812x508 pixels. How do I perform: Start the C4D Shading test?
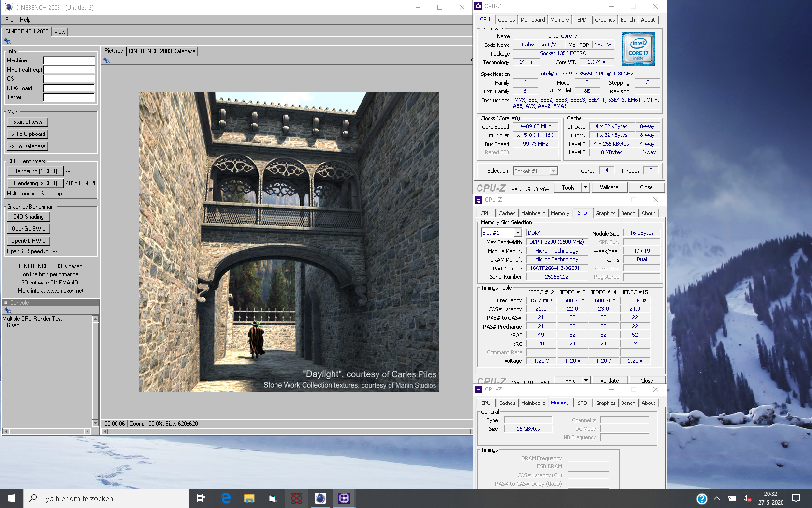(x=29, y=217)
